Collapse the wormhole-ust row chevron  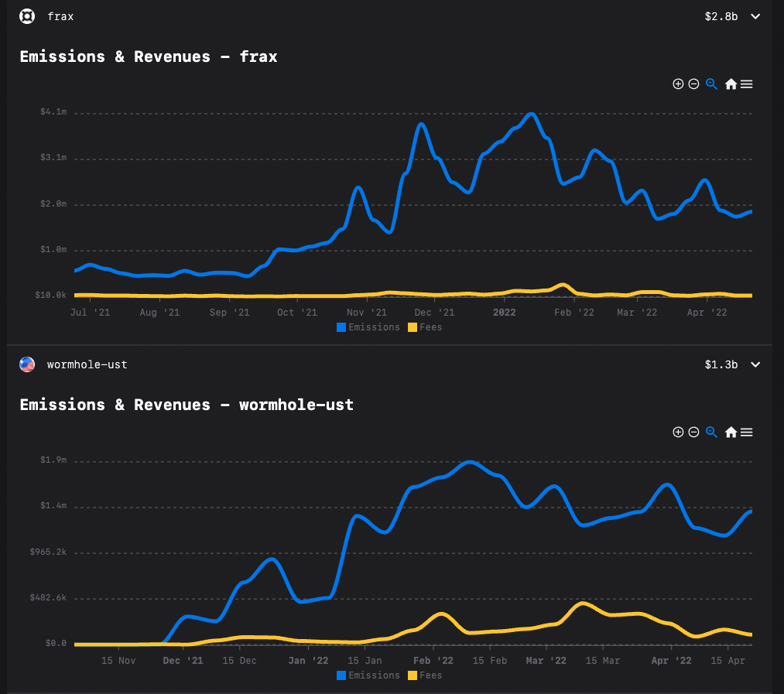tap(755, 364)
